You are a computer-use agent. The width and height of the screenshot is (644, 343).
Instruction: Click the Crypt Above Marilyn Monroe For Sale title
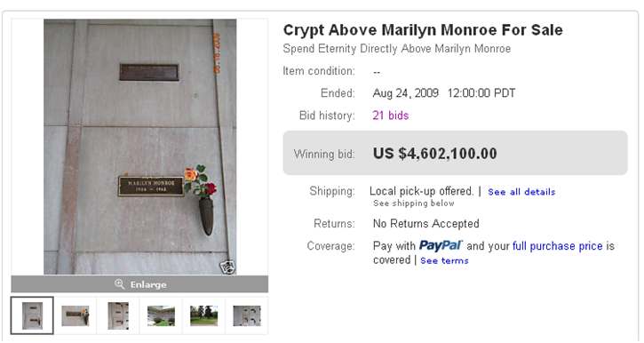pos(423,30)
